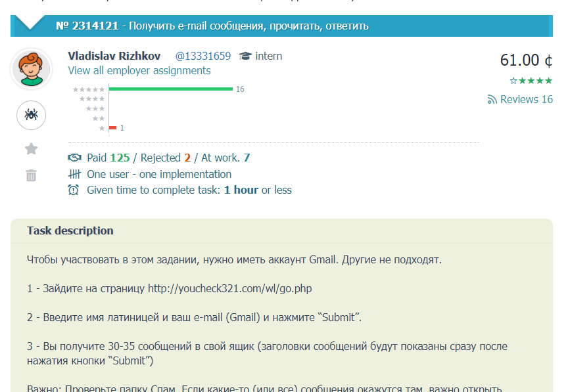Click the feed icon next to Reviews
This screenshot has height=392, width=570.
point(492,100)
